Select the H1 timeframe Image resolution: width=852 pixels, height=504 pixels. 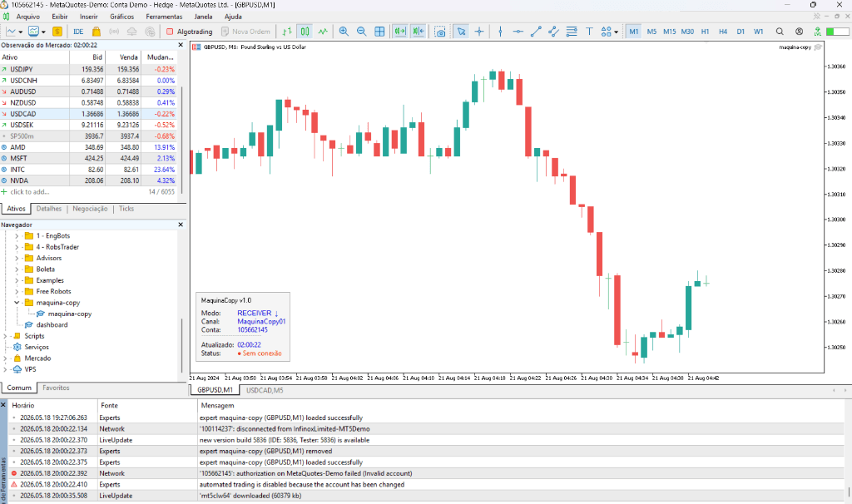705,32
